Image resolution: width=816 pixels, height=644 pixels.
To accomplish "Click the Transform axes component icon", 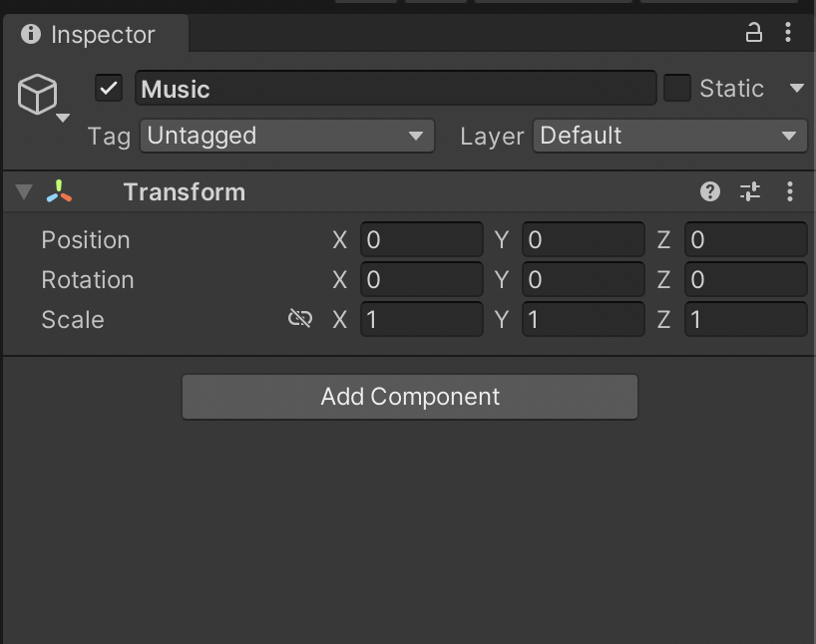I will pos(59,191).
